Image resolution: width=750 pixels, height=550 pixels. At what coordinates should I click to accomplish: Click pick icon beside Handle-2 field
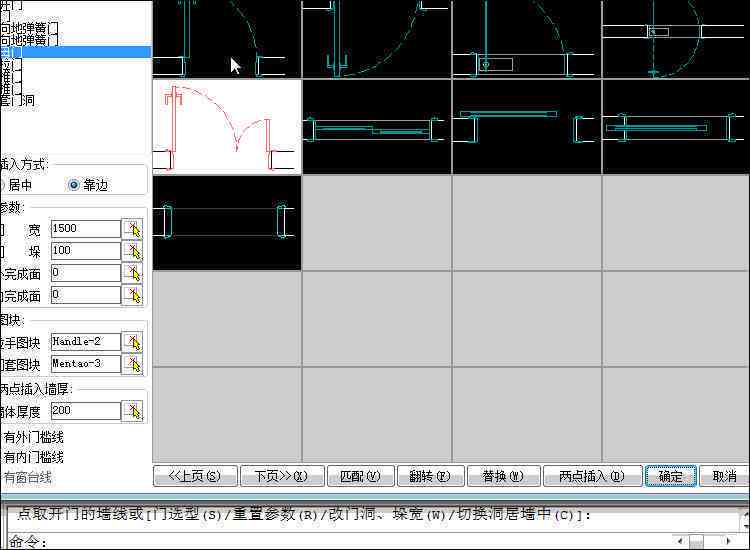[132, 342]
